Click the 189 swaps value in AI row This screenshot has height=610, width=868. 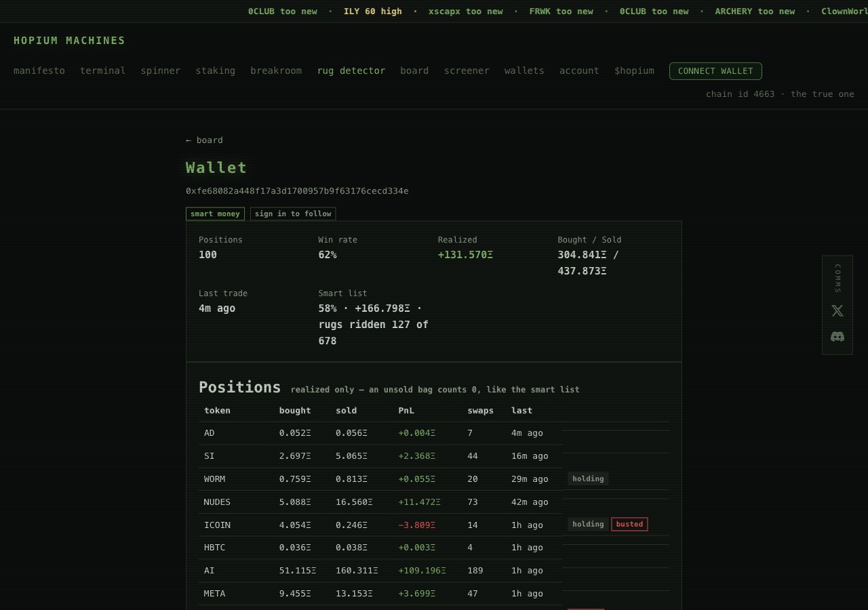click(x=475, y=571)
